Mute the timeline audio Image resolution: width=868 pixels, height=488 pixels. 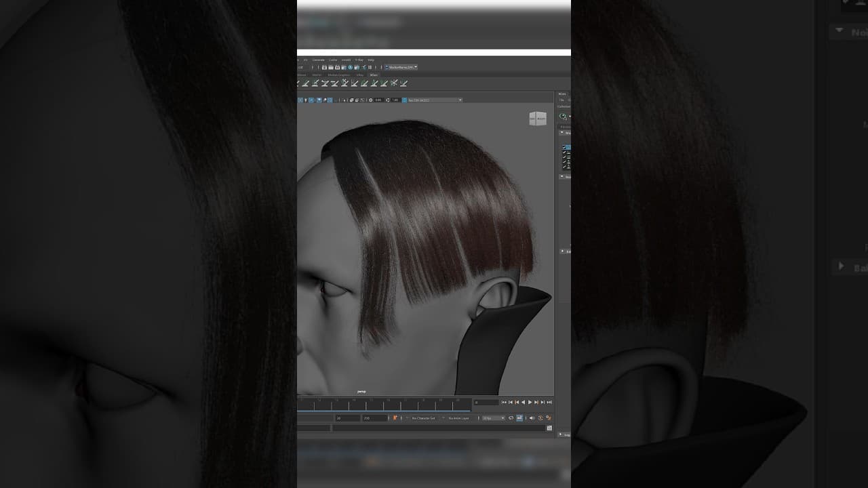532,418
